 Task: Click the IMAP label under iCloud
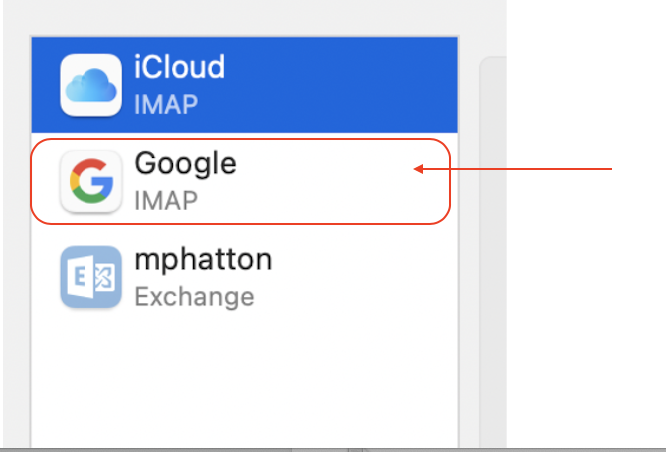(166, 104)
